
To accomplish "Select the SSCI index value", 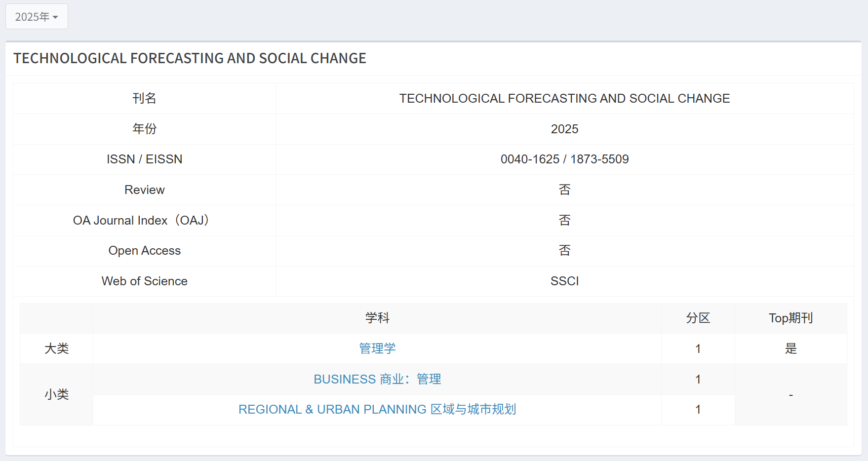I will coord(564,281).
